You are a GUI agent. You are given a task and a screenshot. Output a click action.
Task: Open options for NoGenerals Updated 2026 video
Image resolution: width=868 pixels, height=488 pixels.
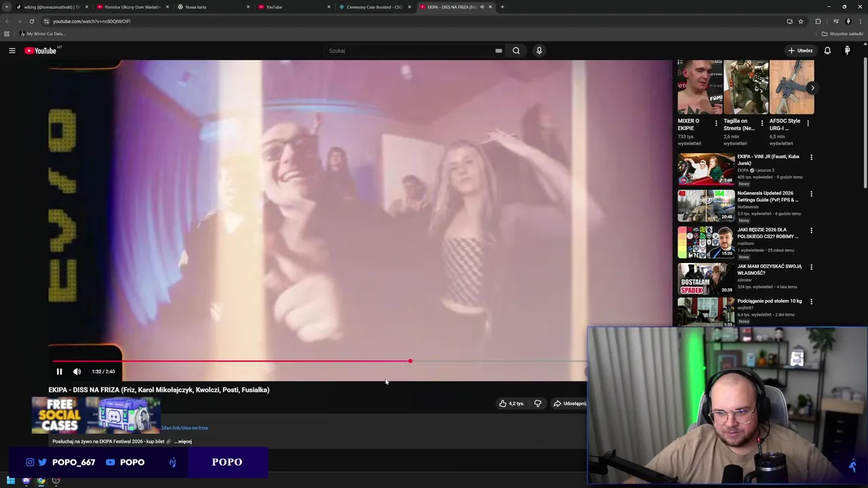(811, 194)
